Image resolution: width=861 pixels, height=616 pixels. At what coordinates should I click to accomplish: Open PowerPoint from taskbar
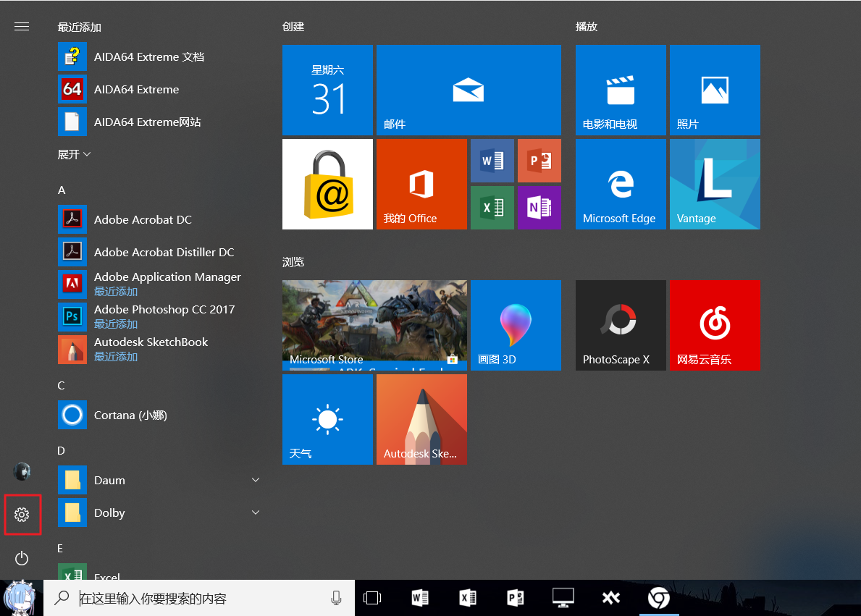(x=515, y=598)
